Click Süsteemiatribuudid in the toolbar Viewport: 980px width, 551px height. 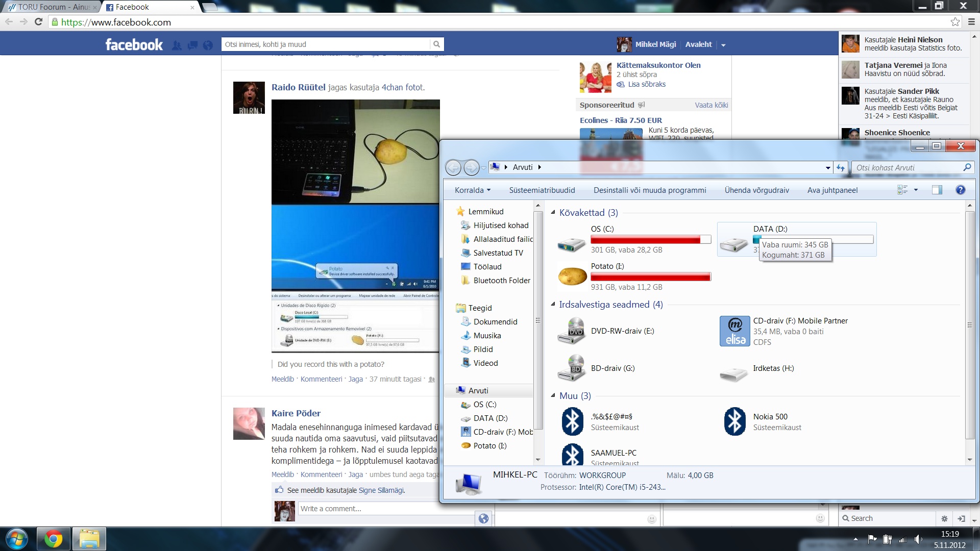click(x=542, y=190)
